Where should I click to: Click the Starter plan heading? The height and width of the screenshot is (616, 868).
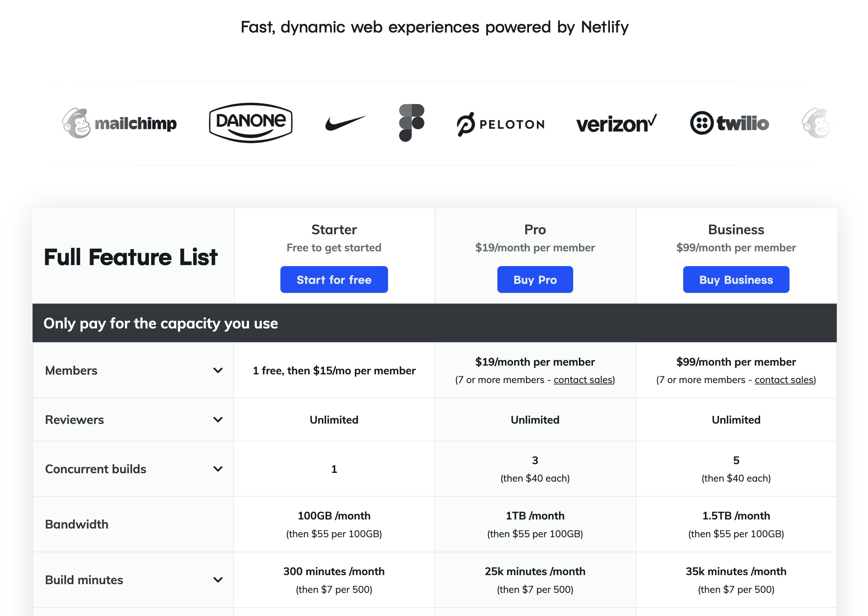(334, 230)
